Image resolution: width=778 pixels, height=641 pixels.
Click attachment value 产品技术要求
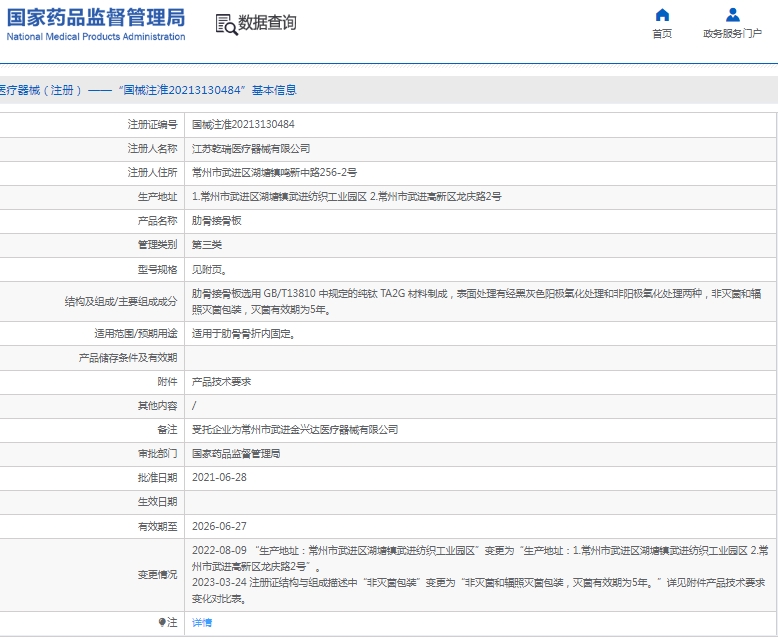click(221, 382)
